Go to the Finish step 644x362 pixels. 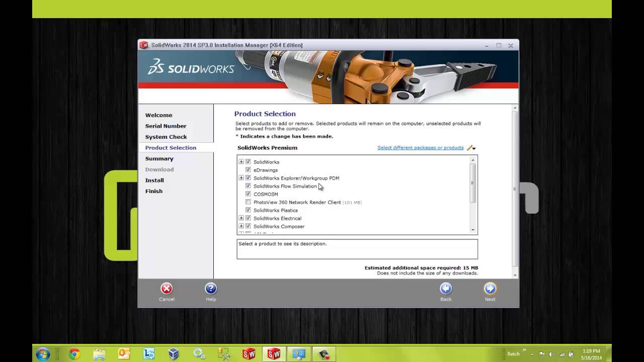(154, 191)
